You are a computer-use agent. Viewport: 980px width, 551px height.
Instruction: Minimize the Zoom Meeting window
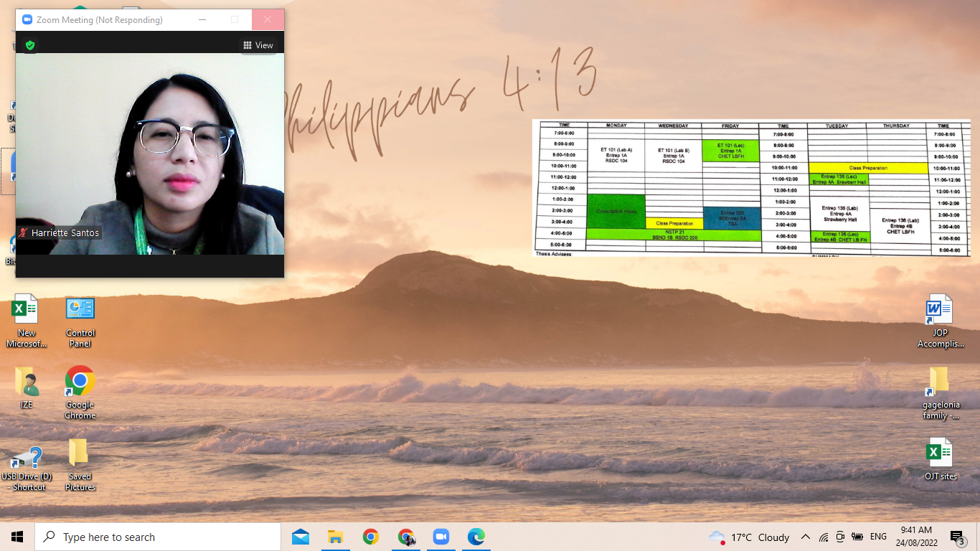coord(202,20)
